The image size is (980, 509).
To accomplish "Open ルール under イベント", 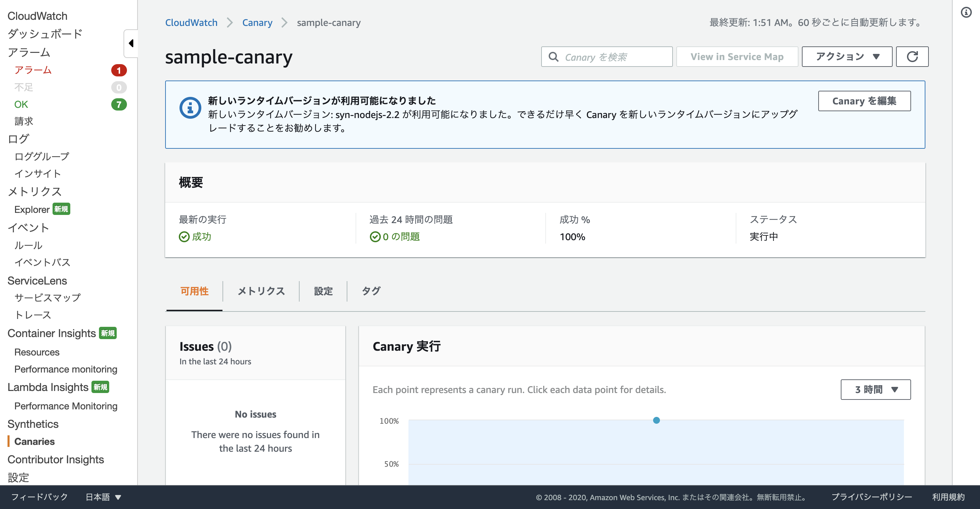I will point(28,245).
